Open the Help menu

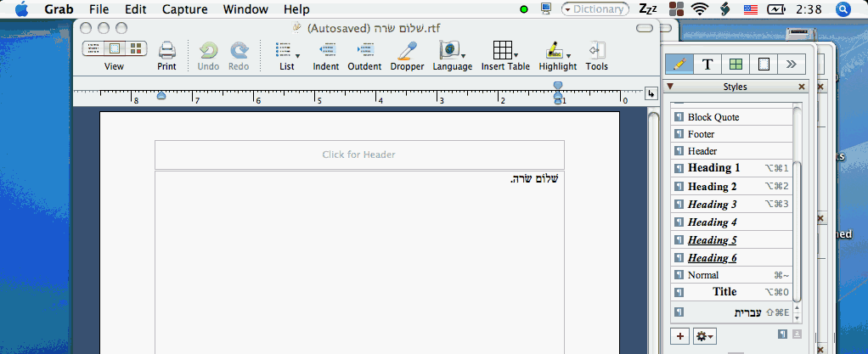click(296, 9)
